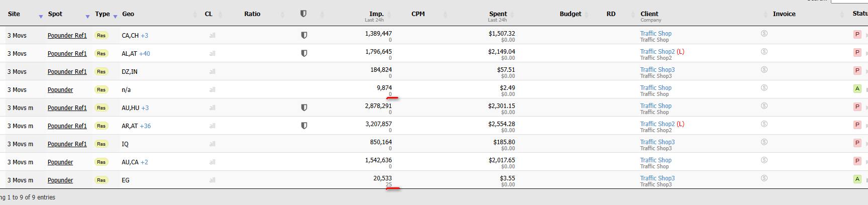Click shield icon in CA,CH row
The width and height of the screenshot is (868, 205).
pos(304,35)
